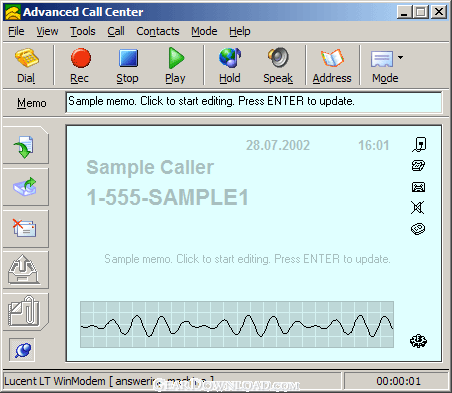Viewport: 452px width, 393px height.
Task: Click the Dial telephone icon
Action: tap(27, 58)
